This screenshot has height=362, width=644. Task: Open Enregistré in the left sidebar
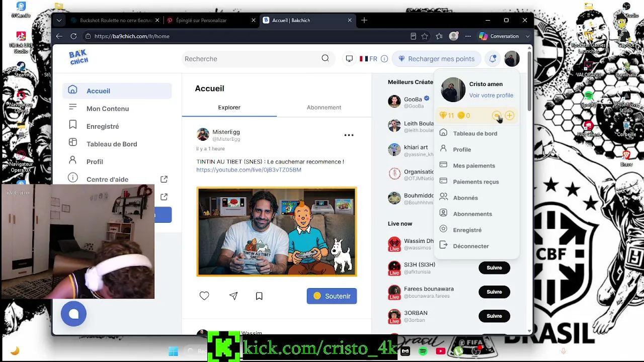pyautogui.click(x=117, y=126)
